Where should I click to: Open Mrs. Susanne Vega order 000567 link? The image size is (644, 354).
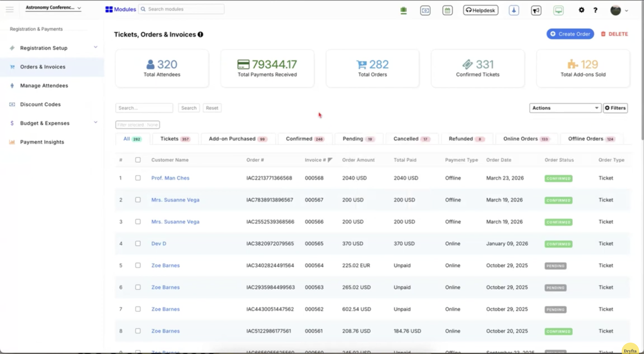175,200
